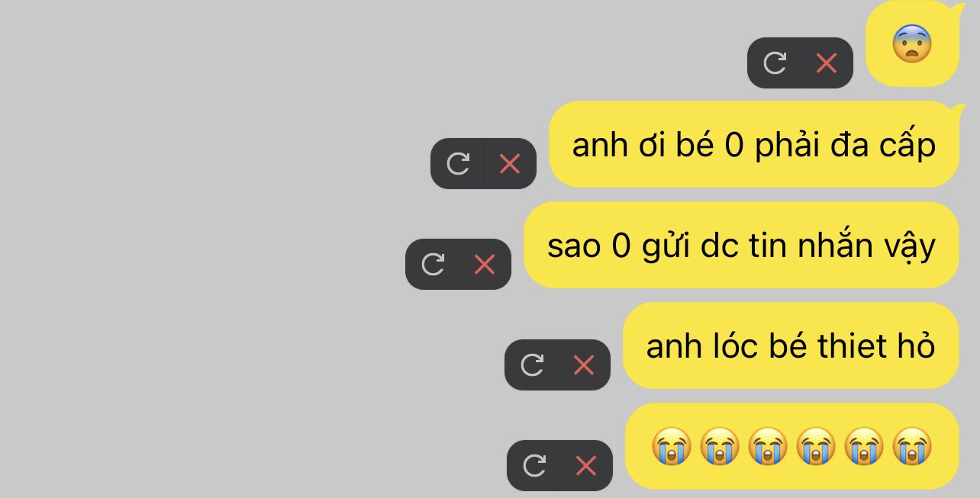
Task: Select the 'anh lóc bé thiet hỏ' bubble
Action: [x=791, y=345]
